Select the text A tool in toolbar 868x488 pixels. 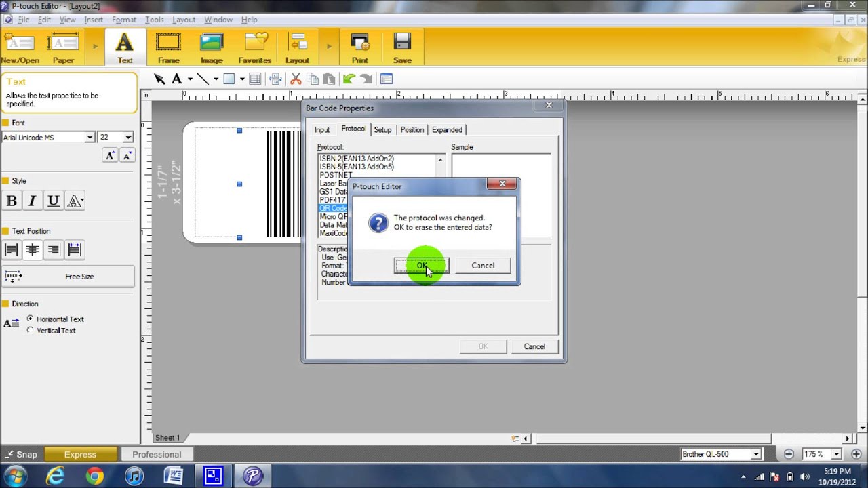click(x=177, y=79)
